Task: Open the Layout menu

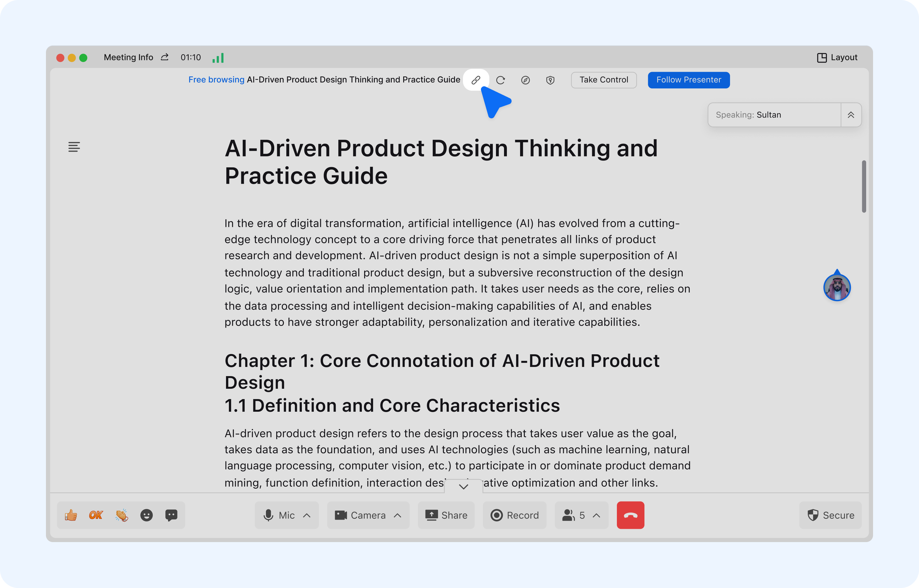Action: [837, 57]
